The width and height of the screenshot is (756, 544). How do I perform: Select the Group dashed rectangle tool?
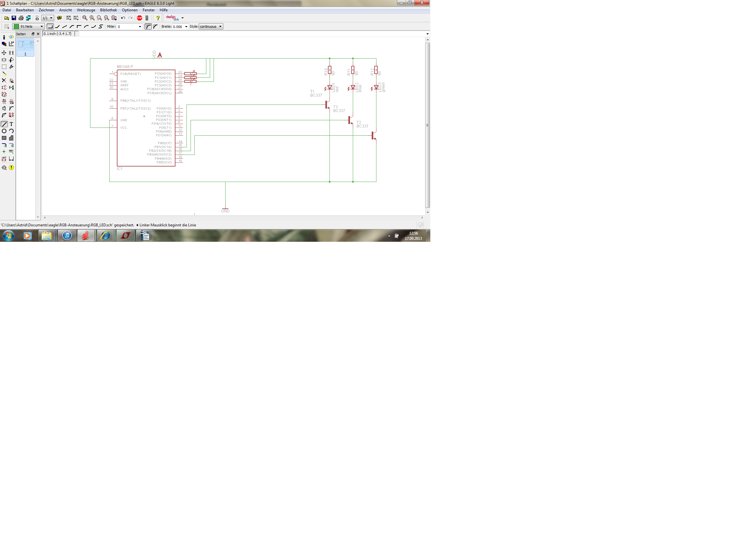[x=4, y=67]
